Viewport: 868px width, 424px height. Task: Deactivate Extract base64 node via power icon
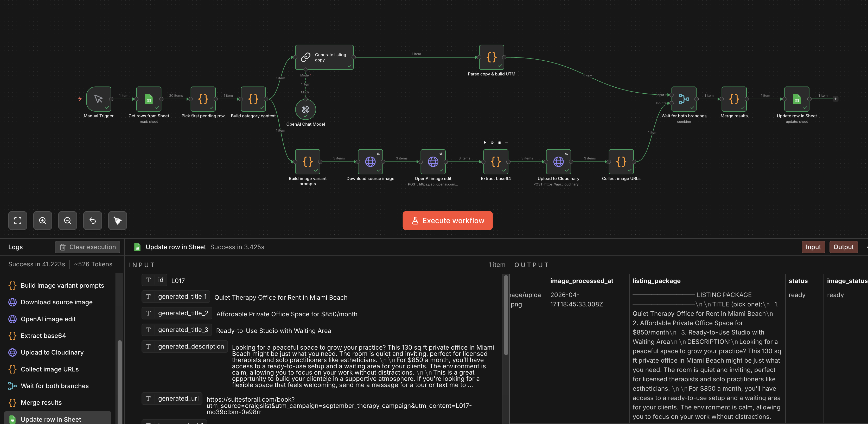pos(492,143)
